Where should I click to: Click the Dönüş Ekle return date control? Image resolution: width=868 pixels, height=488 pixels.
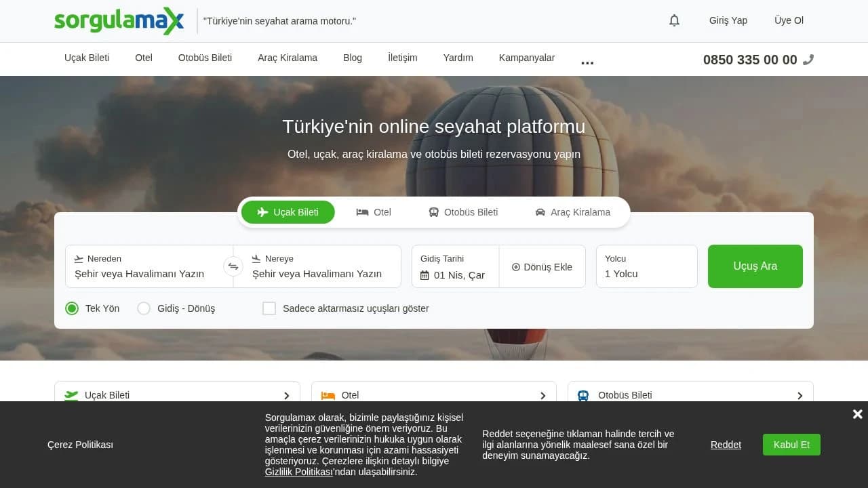tap(542, 266)
